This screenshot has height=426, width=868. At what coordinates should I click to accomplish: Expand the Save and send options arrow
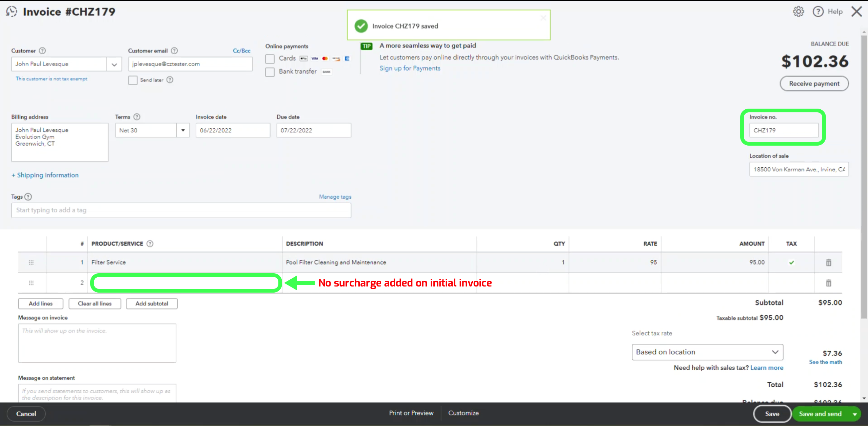coord(855,414)
